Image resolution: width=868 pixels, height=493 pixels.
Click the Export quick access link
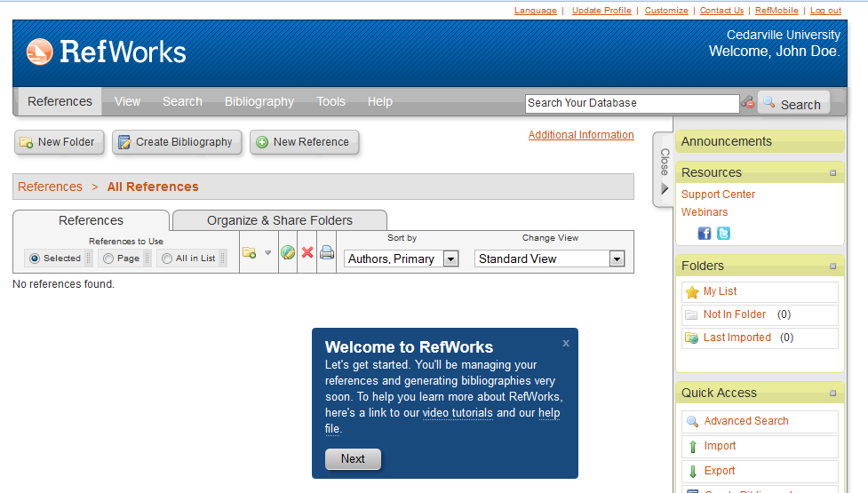pos(719,471)
